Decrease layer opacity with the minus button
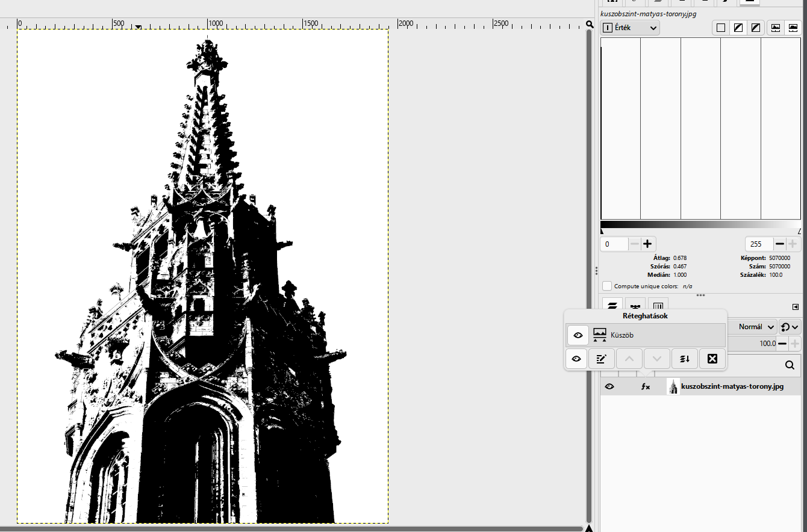807x532 pixels. [782, 344]
